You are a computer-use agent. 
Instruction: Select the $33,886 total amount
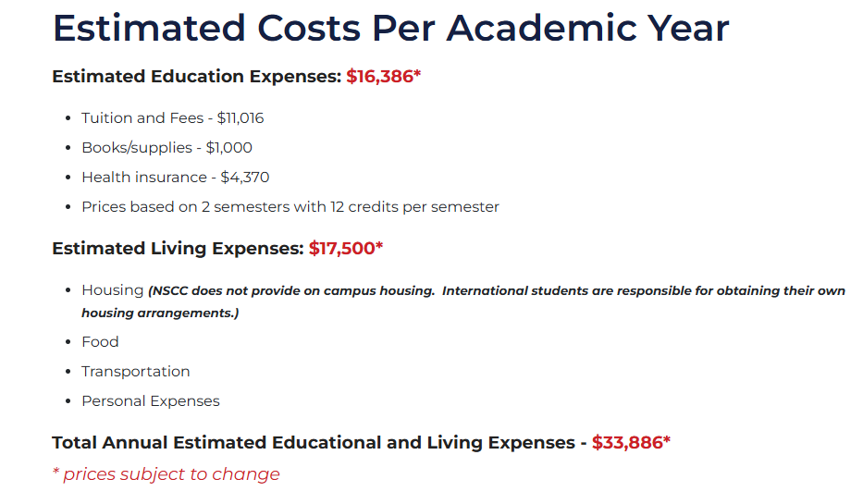pos(631,443)
